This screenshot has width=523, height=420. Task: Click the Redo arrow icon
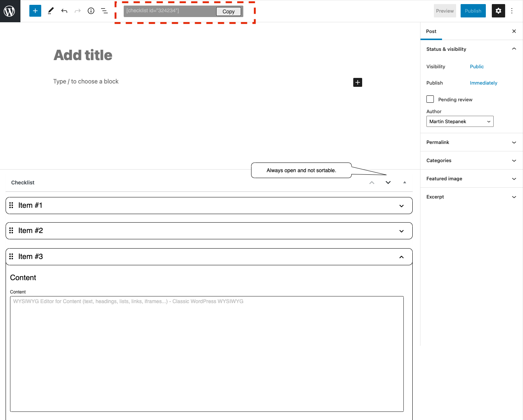[x=77, y=11]
